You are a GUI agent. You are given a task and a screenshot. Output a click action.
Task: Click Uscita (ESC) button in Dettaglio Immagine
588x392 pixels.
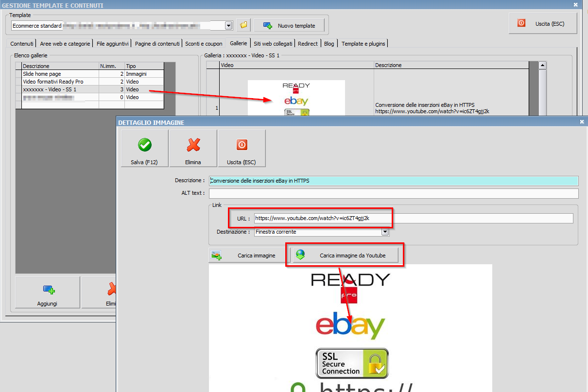coord(242,148)
